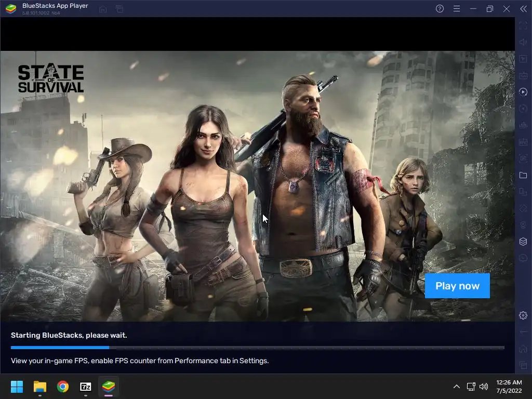This screenshot has width=532, height=399.
Task: Open File Explorer from the taskbar
Action: click(x=39, y=387)
